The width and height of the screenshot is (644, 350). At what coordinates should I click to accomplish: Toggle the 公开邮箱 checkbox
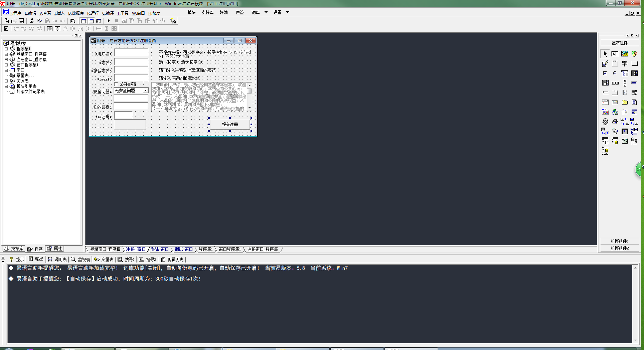[x=116, y=84]
